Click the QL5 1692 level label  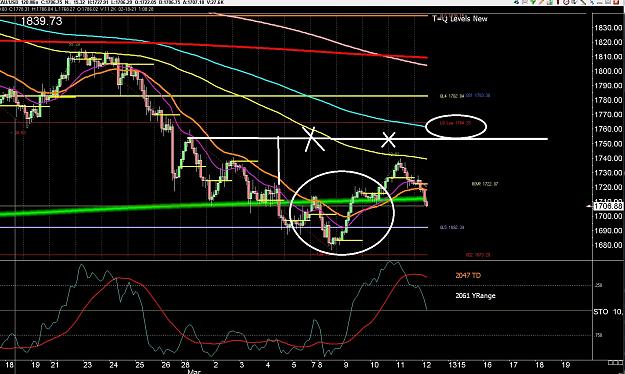tap(452, 228)
